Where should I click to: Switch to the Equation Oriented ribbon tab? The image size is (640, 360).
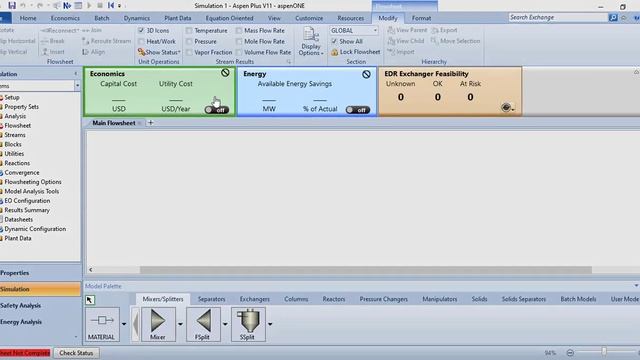coord(229,18)
